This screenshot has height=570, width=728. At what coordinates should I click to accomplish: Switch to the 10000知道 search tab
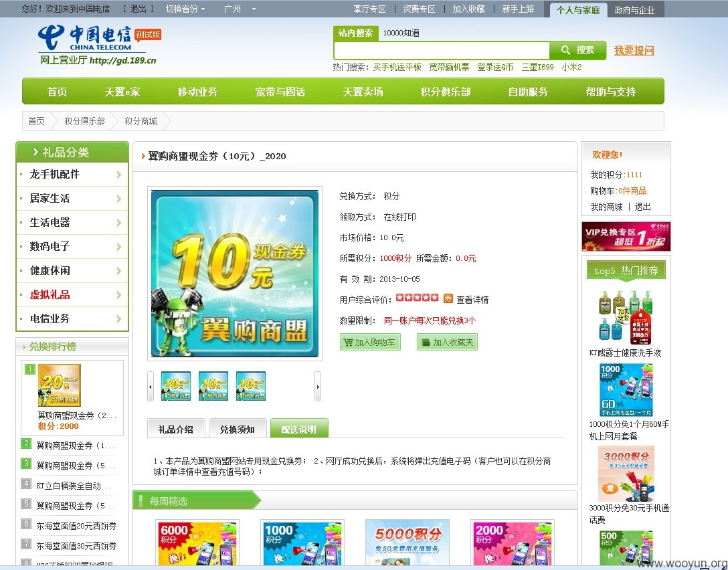401,33
